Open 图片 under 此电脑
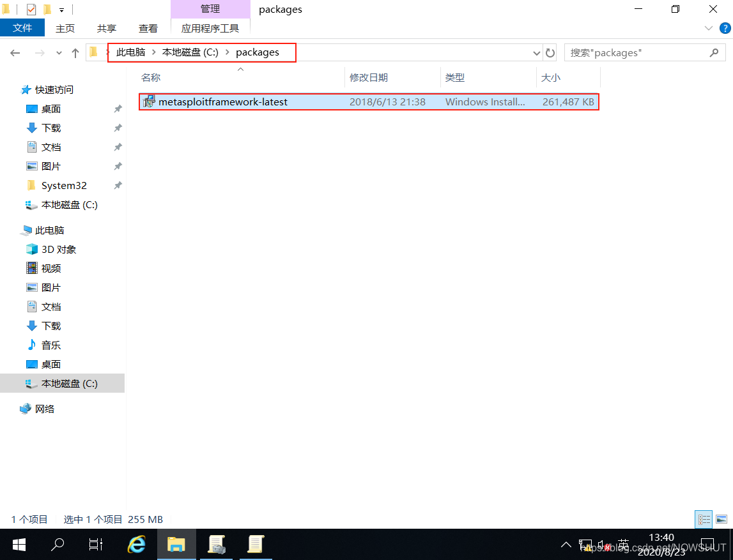The height and width of the screenshot is (560, 733). coord(51,288)
